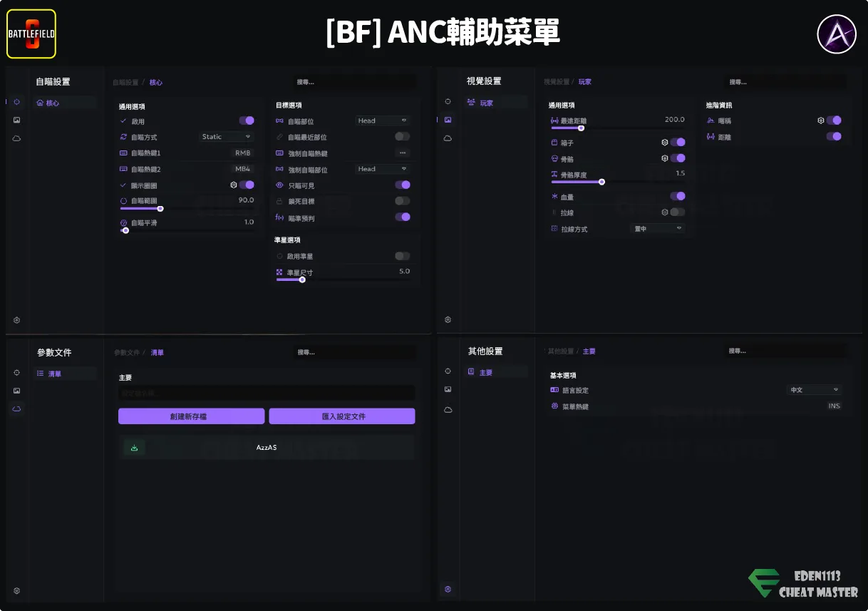Toggle the 只瞄可見 switch

tap(403, 185)
